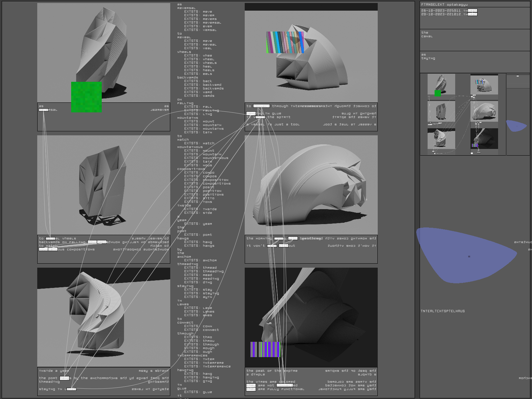
Task: Select the highlighted word 'connect' in the top-right text
Action: pos(261,106)
